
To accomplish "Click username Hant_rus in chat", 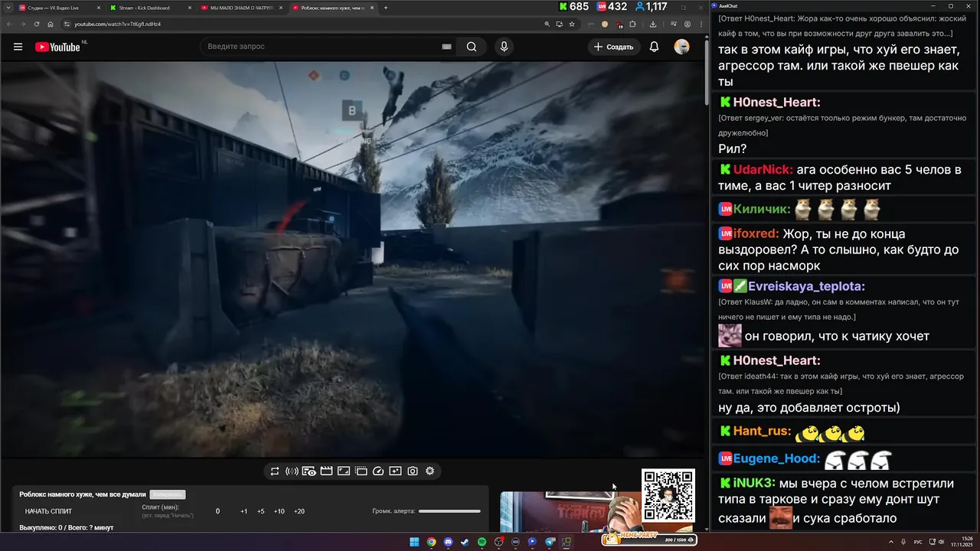I will 762,431.
